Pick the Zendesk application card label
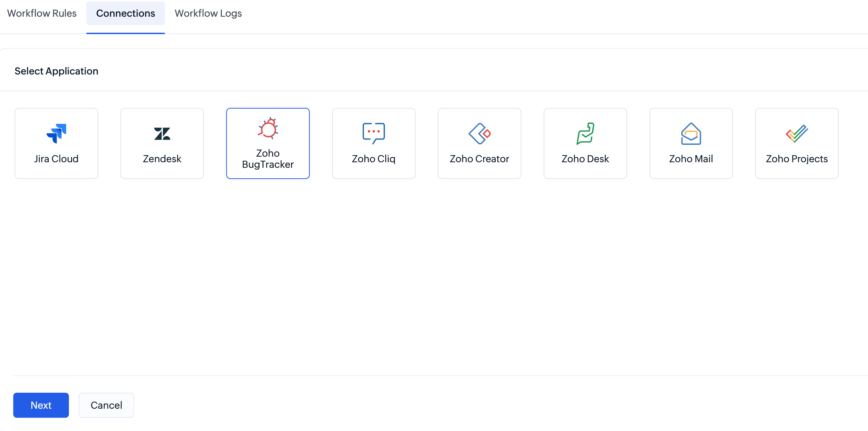 pos(162,159)
